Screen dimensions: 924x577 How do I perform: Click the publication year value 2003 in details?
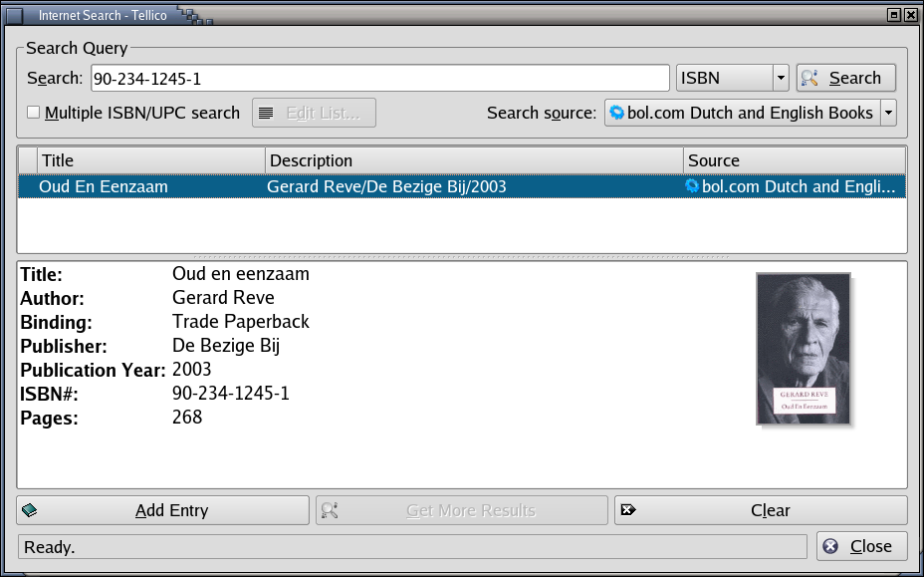(191, 370)
